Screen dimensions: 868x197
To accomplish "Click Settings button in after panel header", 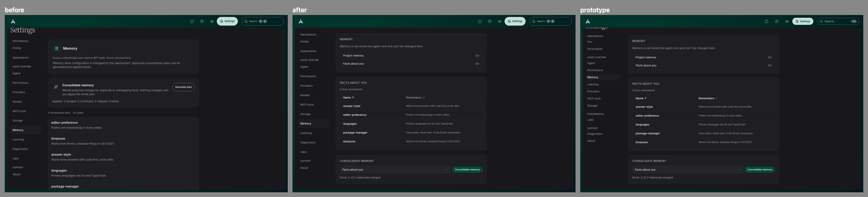I will tap(515, 21).
